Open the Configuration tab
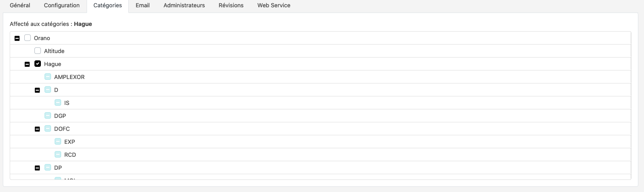 point(62,6)
